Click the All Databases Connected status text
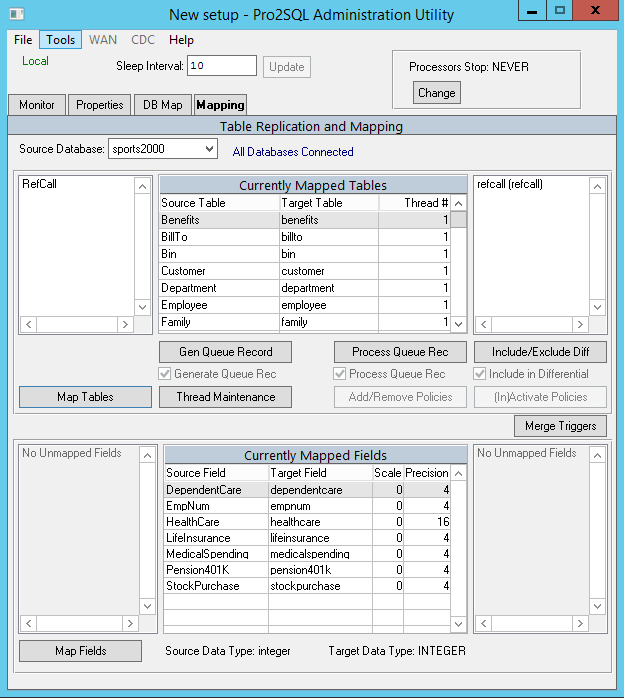Screen dimensions: 624x698 pos(293,152)
